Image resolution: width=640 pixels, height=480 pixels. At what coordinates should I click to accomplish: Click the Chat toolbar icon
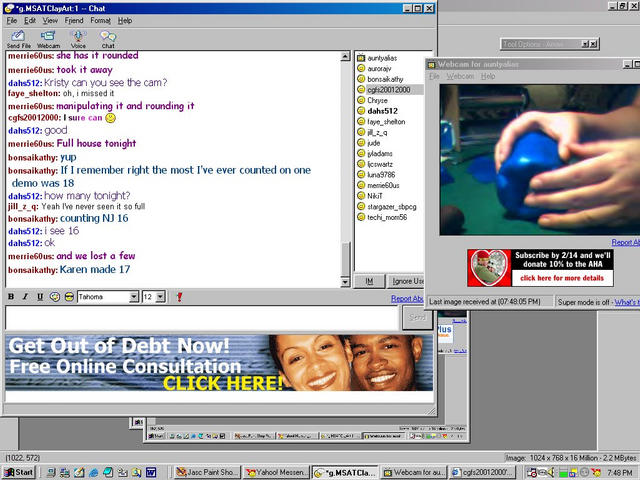[108, 39]
